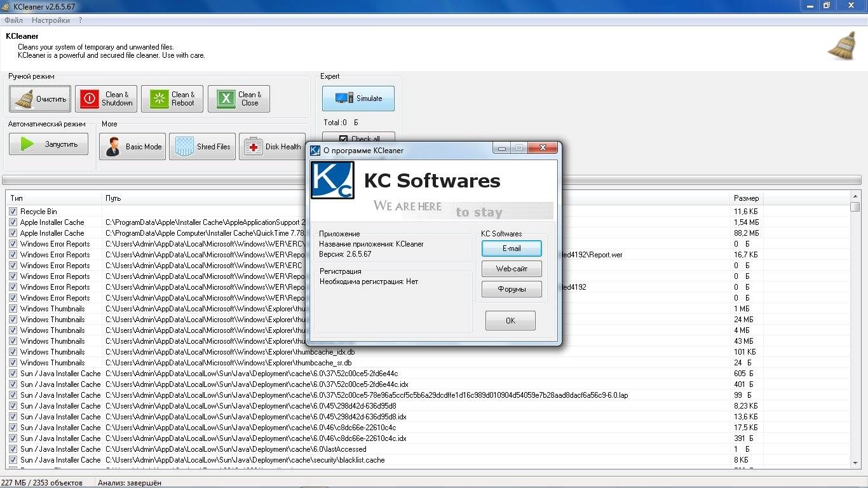Open Web-сайт from About dialog
The image size is (868, 488).
coord(512,269)
